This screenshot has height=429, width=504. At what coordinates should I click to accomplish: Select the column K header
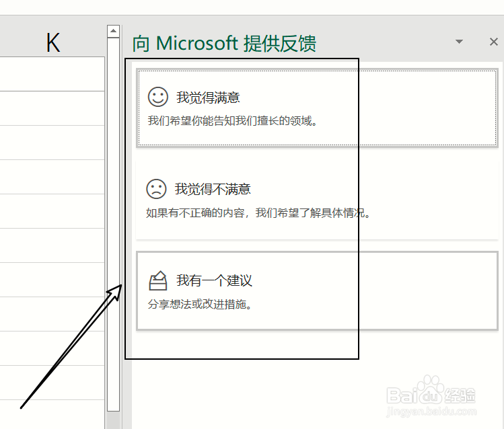tap(52, 43)
